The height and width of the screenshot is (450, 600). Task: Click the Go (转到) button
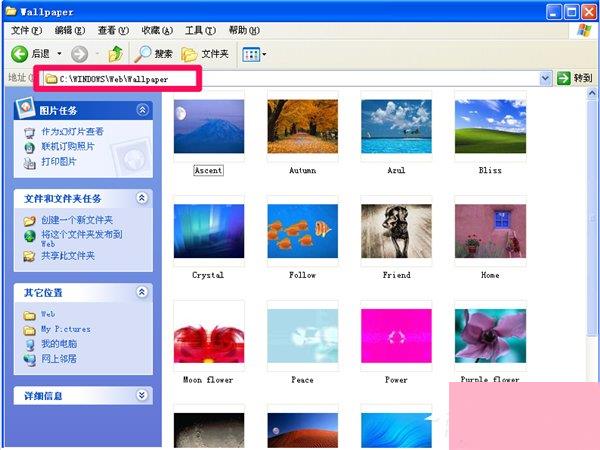[574, 78]
